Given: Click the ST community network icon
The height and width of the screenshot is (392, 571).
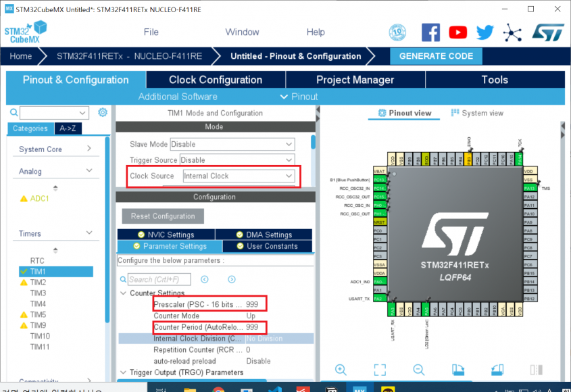Looking at the screenshot, I should (x=512, y=33).
